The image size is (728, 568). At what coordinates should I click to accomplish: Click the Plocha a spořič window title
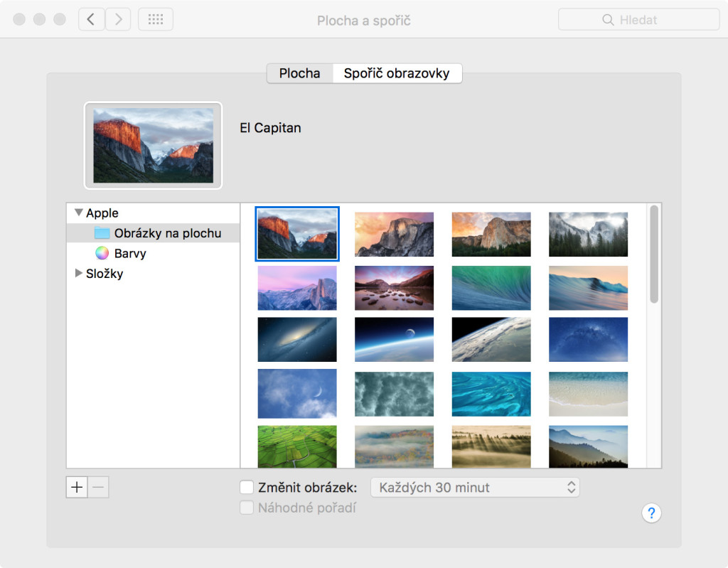363,21
